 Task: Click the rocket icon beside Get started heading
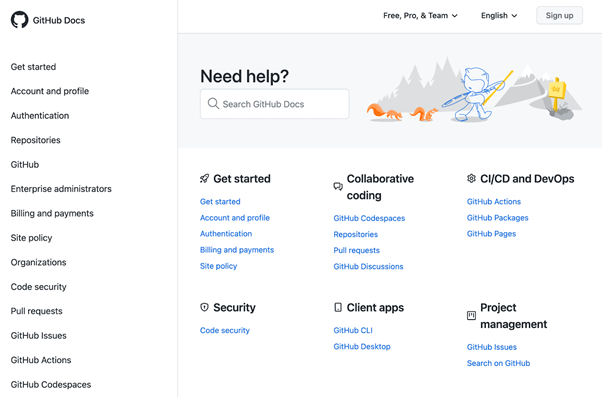click(x=204, y=179)
